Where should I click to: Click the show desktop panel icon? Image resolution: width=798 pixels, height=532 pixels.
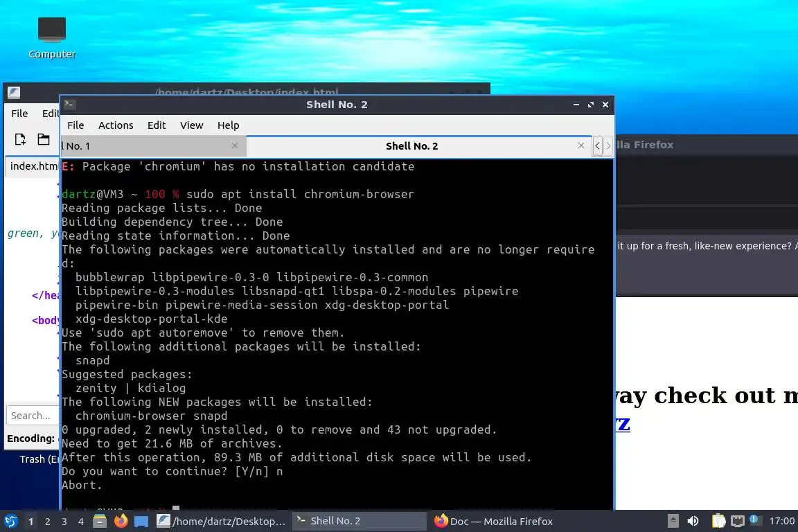tap(141, 522)
